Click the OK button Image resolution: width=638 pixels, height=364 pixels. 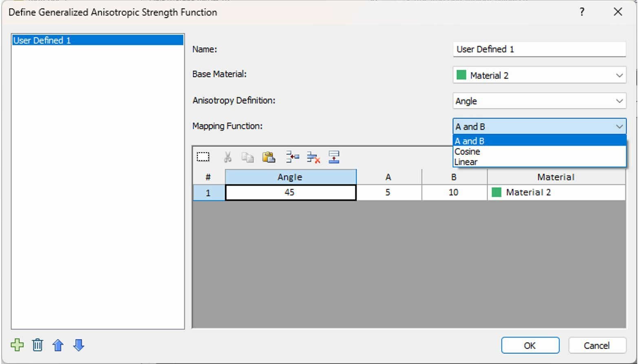[x=530, y=345]
